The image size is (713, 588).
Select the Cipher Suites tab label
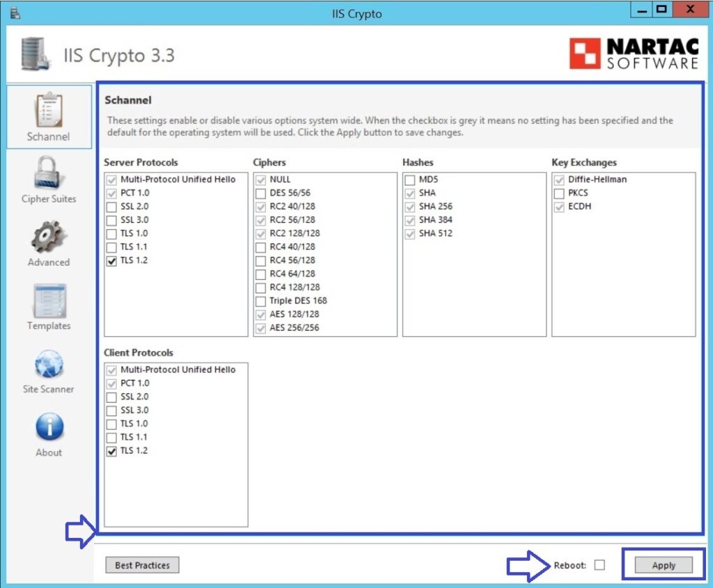49,198
